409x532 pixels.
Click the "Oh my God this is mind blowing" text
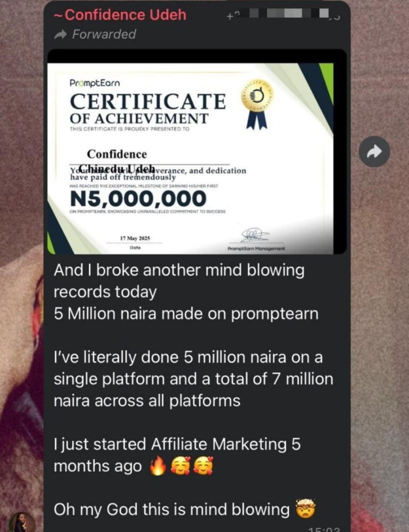tap(171, 509)
